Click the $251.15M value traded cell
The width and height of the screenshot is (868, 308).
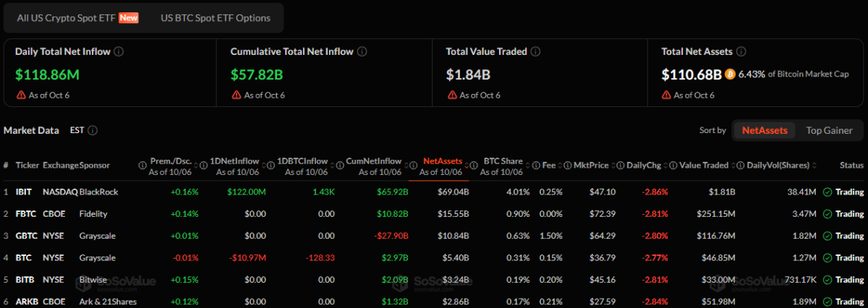pyautogui.click(x=715, y=214)
